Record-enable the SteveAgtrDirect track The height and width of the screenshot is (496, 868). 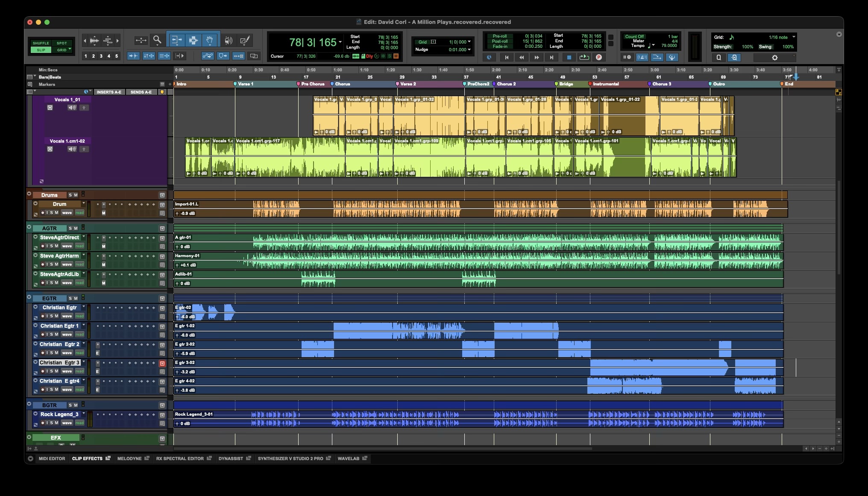click(x=43, y=246)
